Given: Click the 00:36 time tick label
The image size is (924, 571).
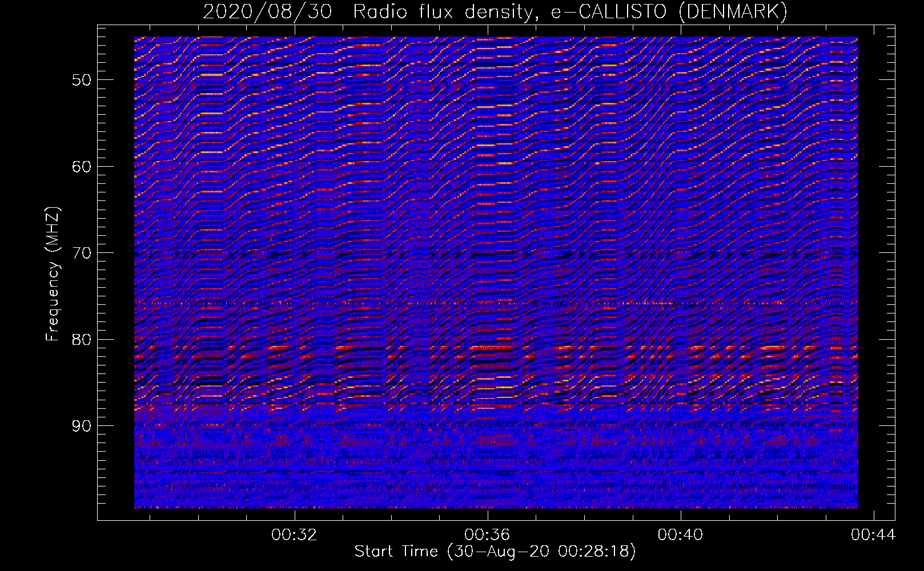Looking at the screenshot, I should pos(487,535).
